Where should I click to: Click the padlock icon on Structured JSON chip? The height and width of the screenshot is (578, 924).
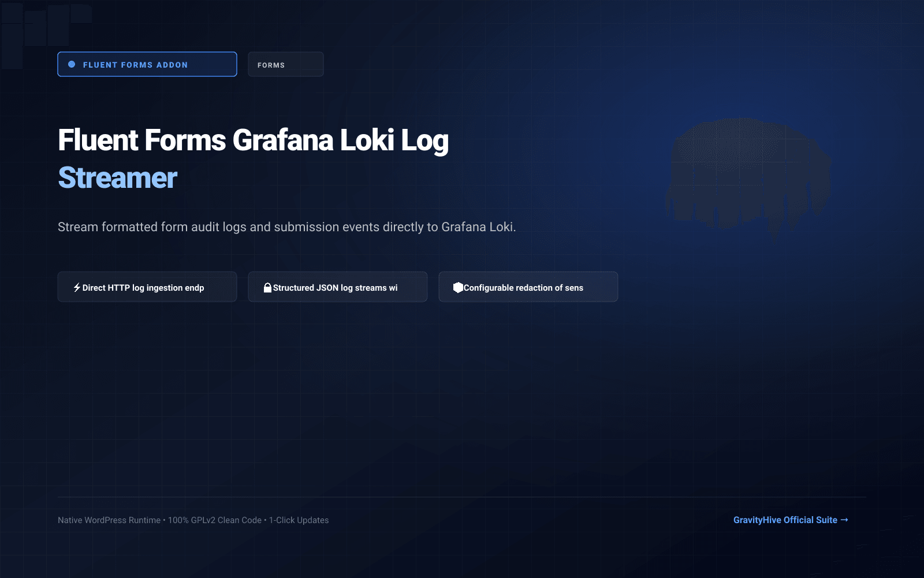267,287
